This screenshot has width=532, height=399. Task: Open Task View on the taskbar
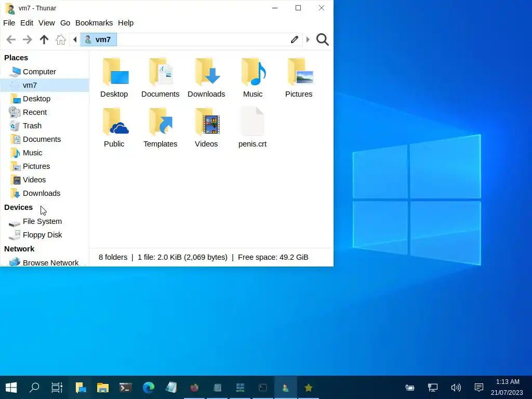point(57,388)
